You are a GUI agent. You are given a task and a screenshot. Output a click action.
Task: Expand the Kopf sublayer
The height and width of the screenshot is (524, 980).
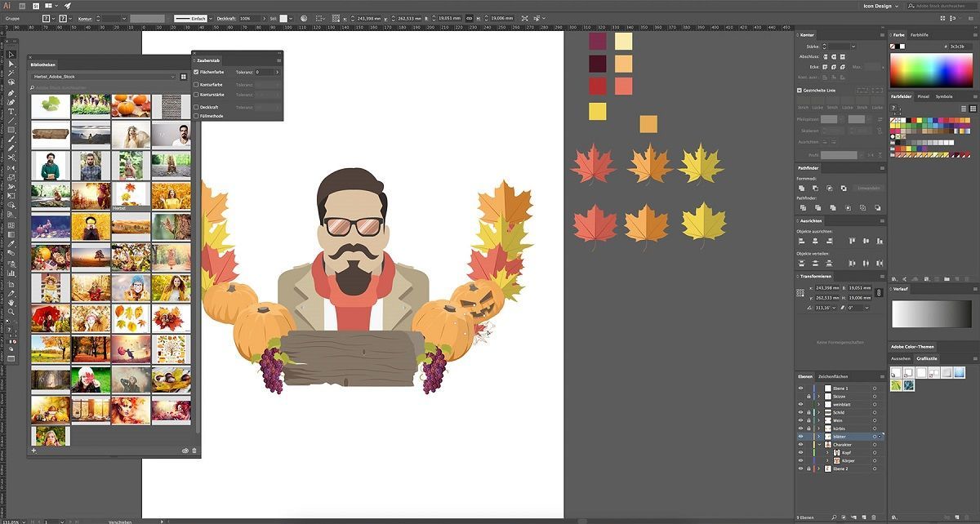[x=826, y=453]
